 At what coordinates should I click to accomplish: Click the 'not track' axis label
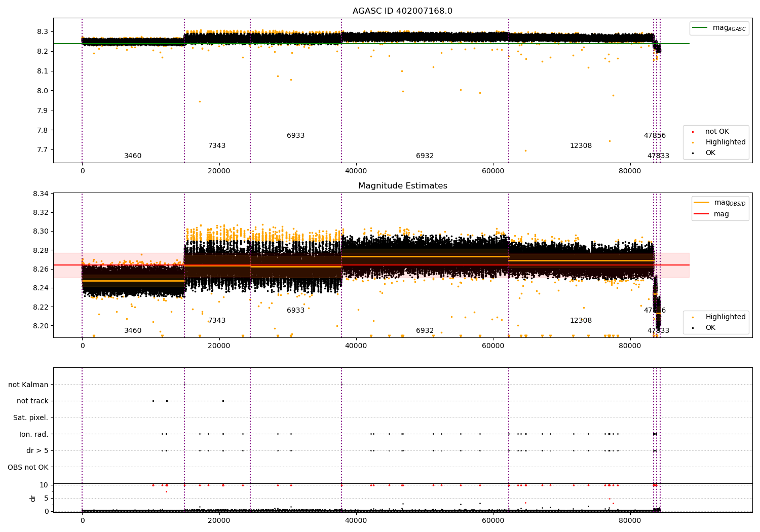(32, 401)
